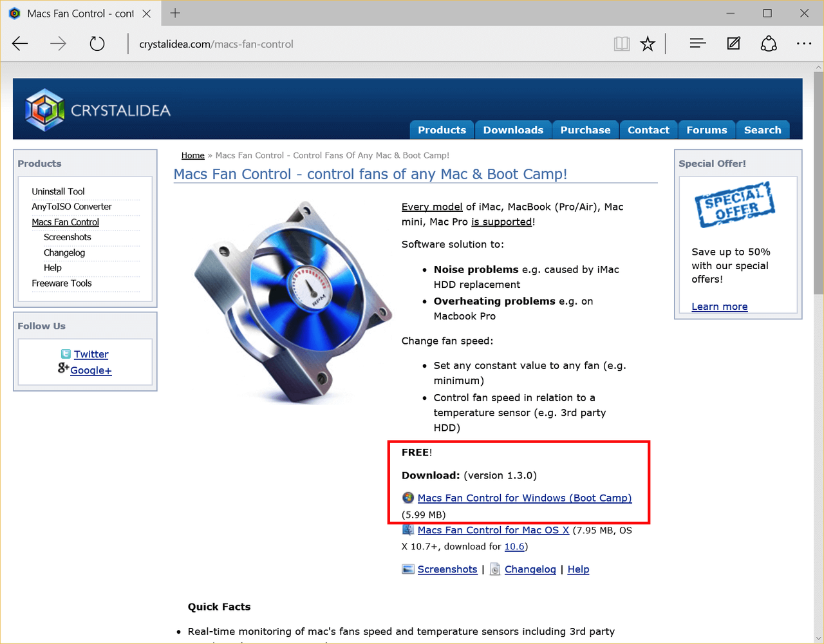
Task: Make a Web Note icon
Action: (733, 44)
